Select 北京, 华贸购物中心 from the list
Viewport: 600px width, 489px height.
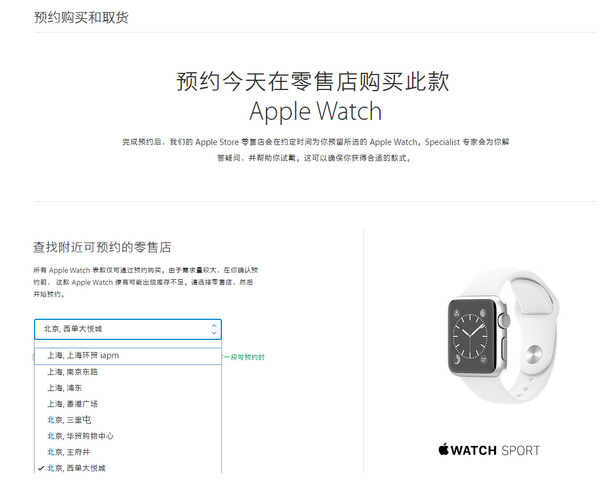click(128, 436)
